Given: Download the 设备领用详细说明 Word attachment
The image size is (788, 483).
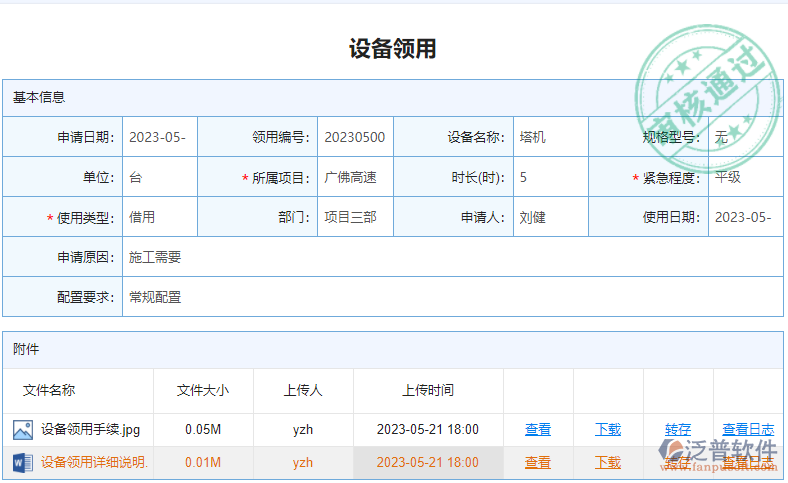Looking at the screenshot, I should (608, 463).
